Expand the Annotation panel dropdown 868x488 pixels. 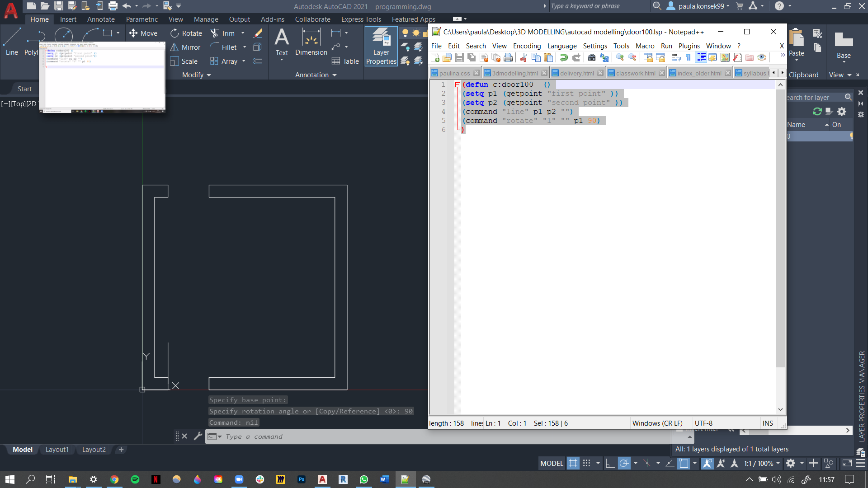(x=316, y=75)
